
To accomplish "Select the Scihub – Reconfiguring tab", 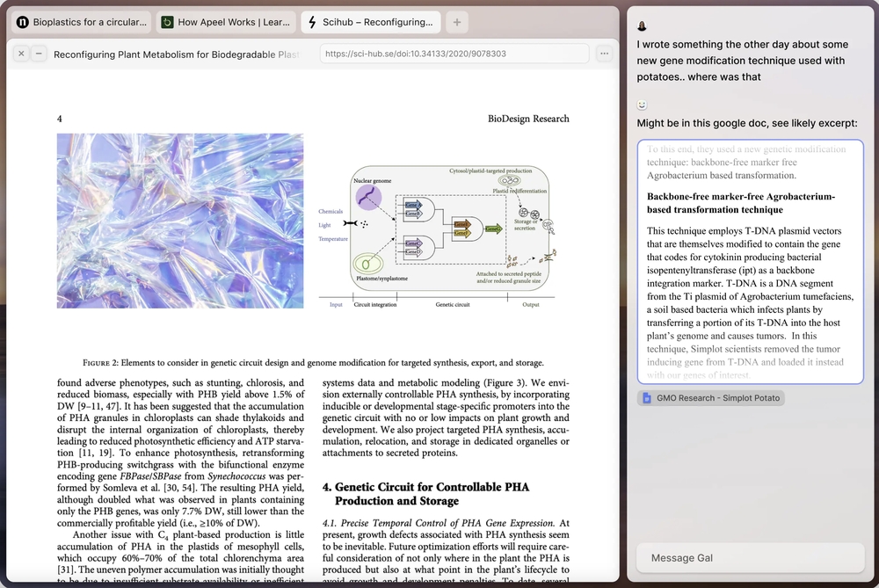I will [371, 23].
